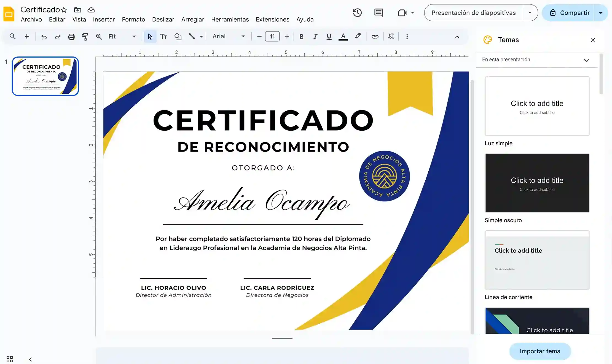Screen dimensions: 612x364
Task: Select the text box tool
Action: click(x=163, y=37)
